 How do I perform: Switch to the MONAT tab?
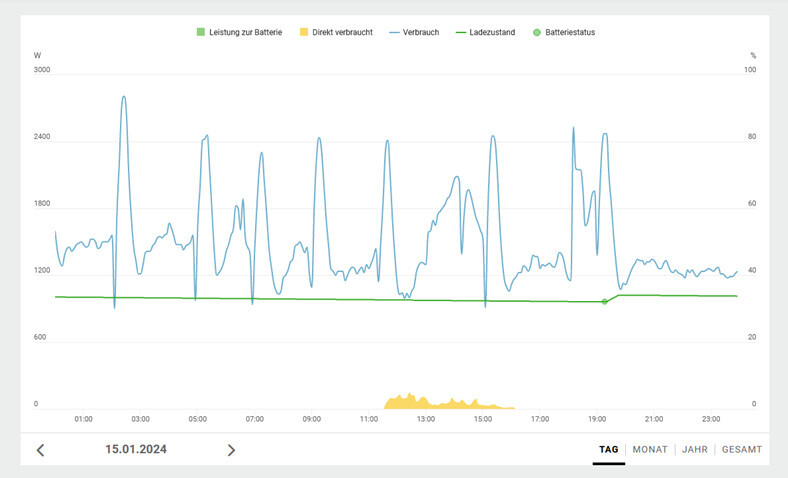pos(650,450)
